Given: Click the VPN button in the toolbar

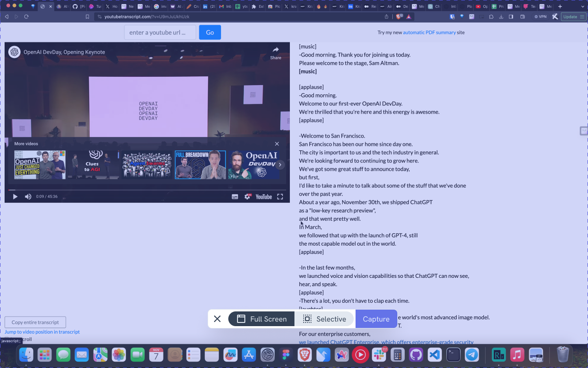Looking at the screenshot, I should click(x=540, y=17).
